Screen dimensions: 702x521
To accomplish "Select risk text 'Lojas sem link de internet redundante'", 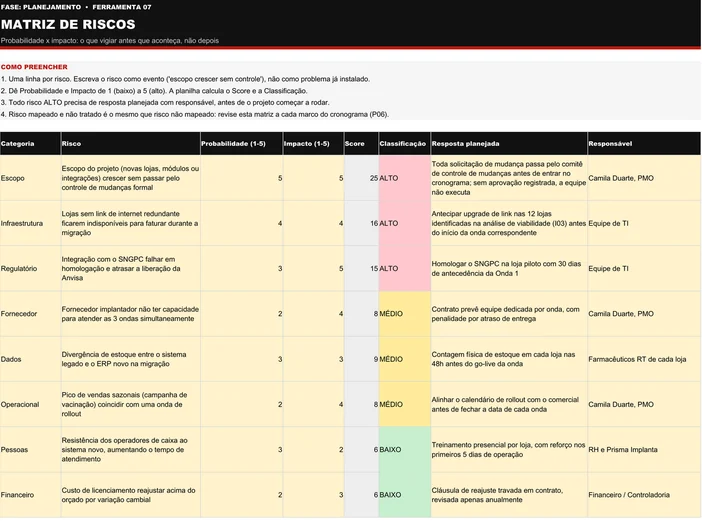I will coord(130,223).
